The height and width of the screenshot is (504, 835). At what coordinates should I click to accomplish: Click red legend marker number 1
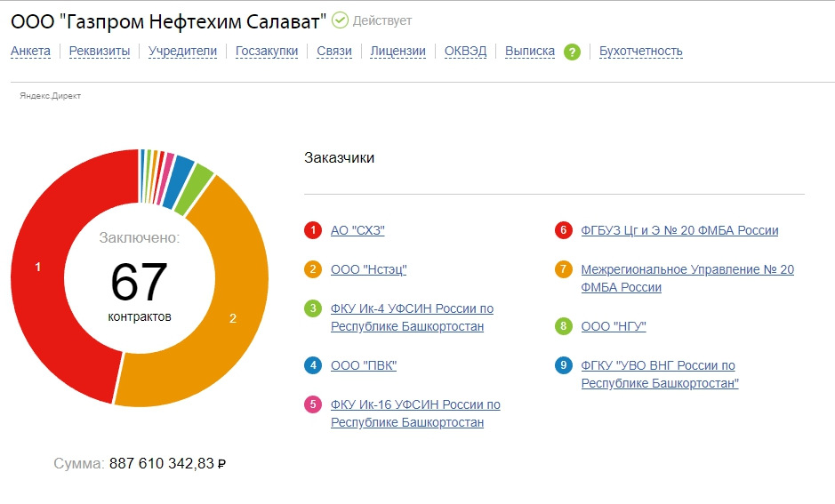[313, 230]
